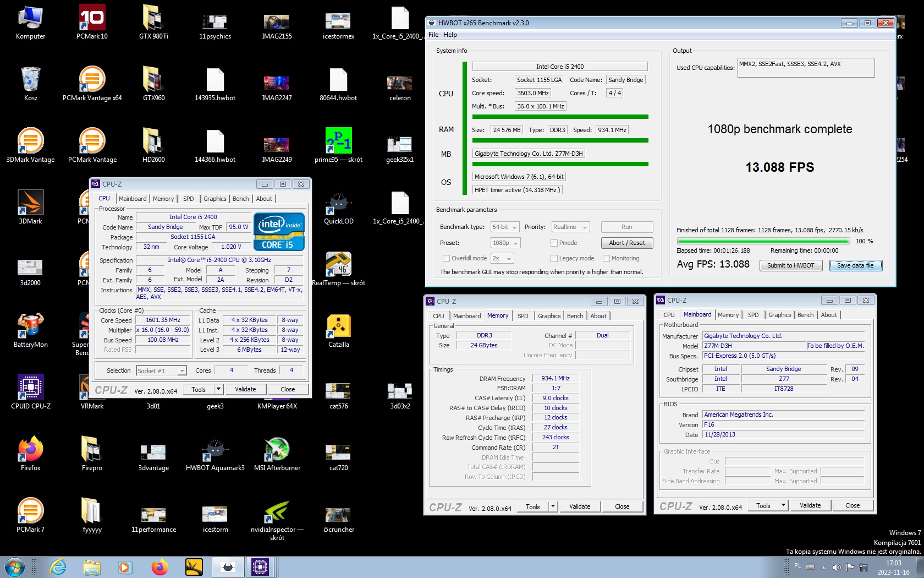Click Validate in CPU-Z Mainboard window

click(810, 505)
